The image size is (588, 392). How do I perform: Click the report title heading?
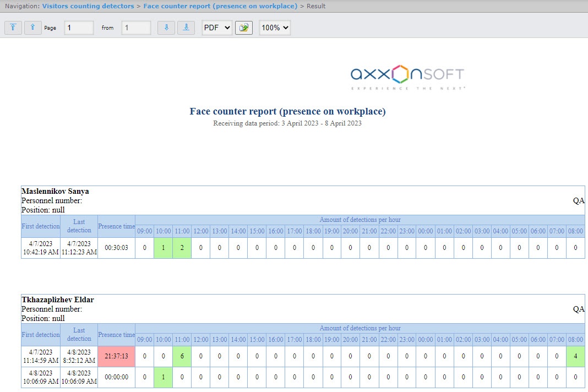point(287,111)
